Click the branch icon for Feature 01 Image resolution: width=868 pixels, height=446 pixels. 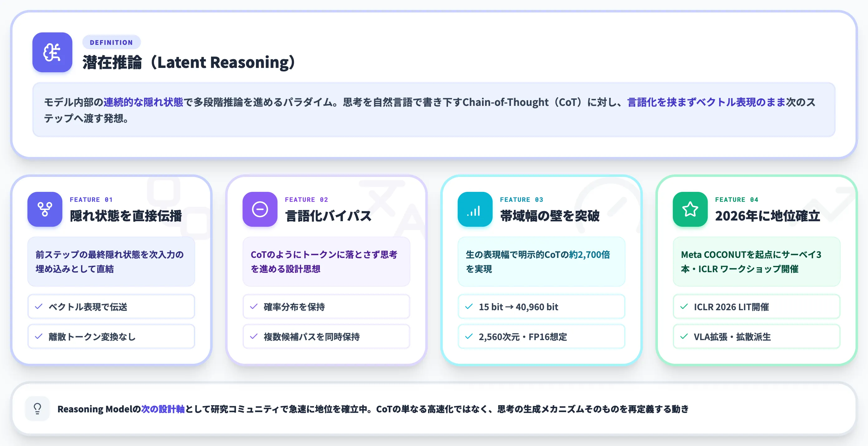45,209
